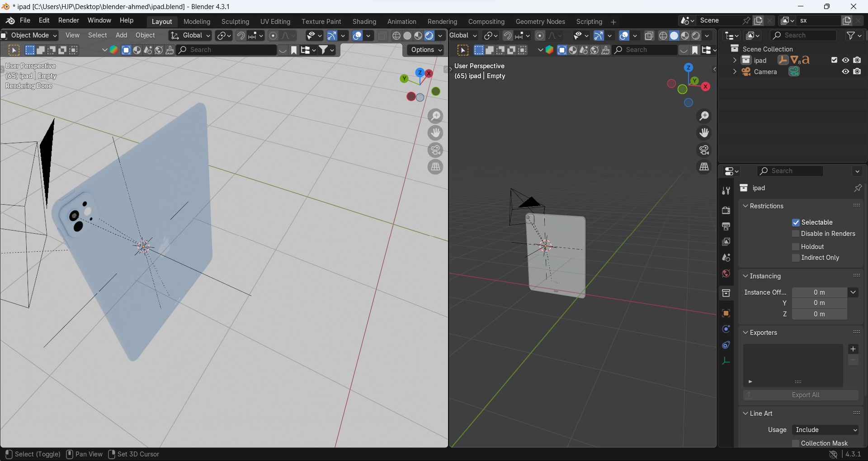Open the Physics properties tab
This screenshot has height=461, width=868.
tap(726, 329)
